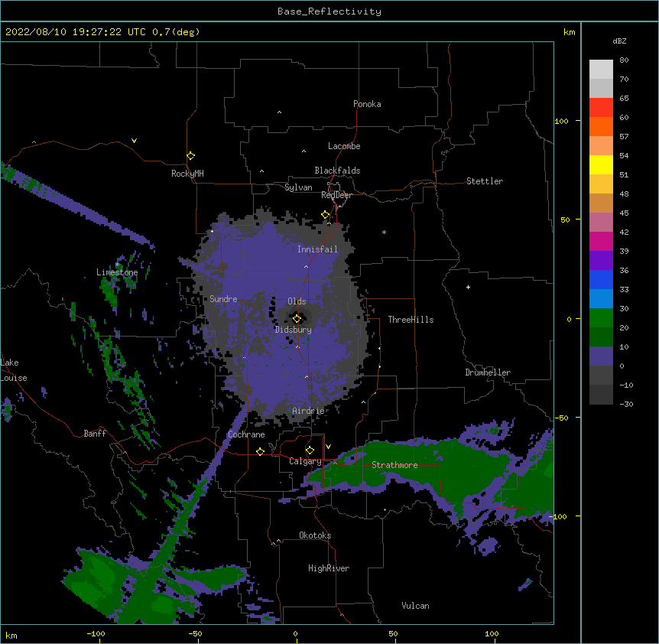Click the Strathmore city label
The image size is (659, 644).
point(394,465)
